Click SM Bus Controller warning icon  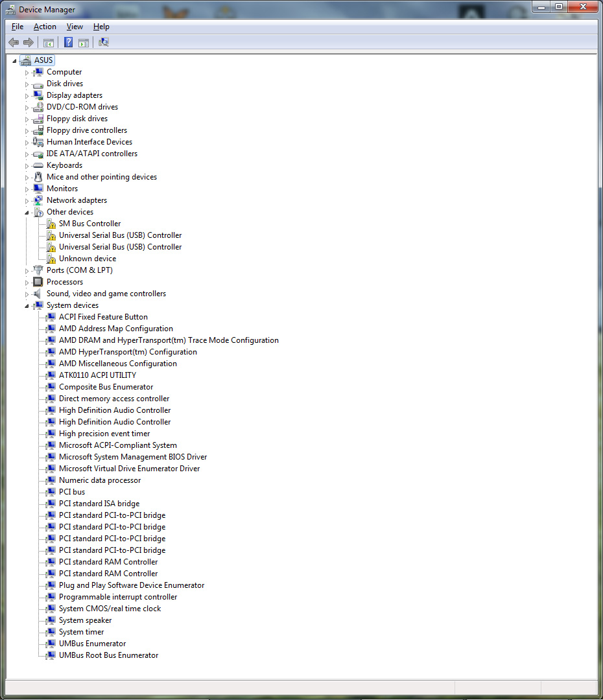[51, 224]
